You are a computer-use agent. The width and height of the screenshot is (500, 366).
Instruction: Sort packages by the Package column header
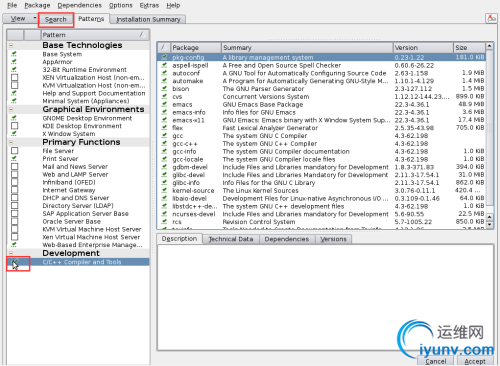pyautogui.click(x=196, y=48)
